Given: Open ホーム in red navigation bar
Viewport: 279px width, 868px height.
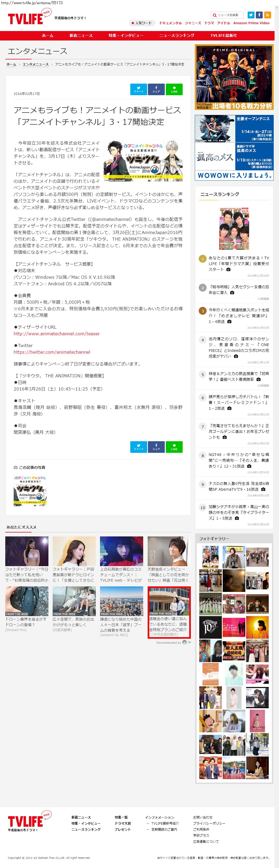Looking at the screenshot, I should [48, 35].
